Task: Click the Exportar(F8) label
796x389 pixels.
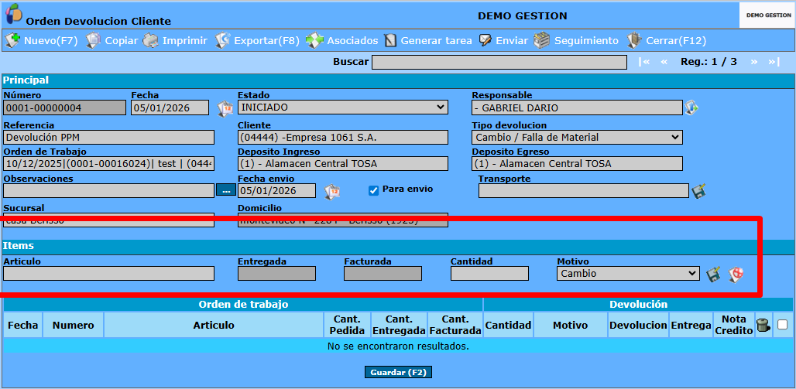Action: (x=267, y=41)
